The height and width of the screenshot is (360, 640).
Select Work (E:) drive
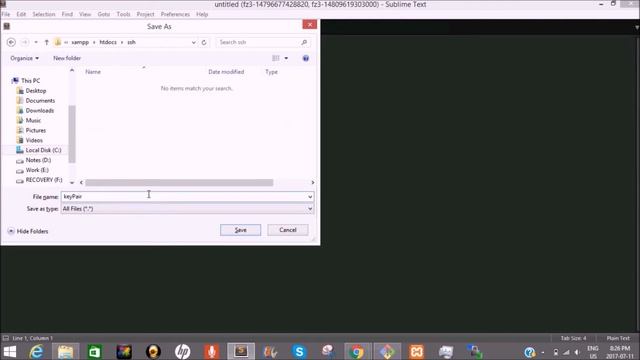point(37,170)
